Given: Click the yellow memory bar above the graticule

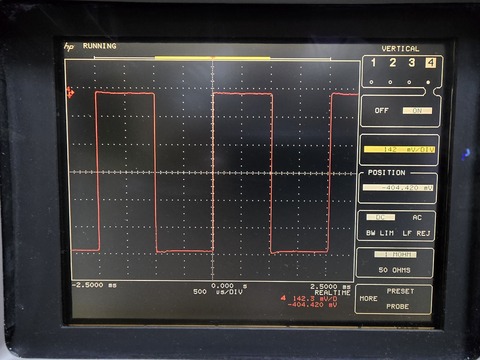Looking at the screenshot, I should click(212, 58).
